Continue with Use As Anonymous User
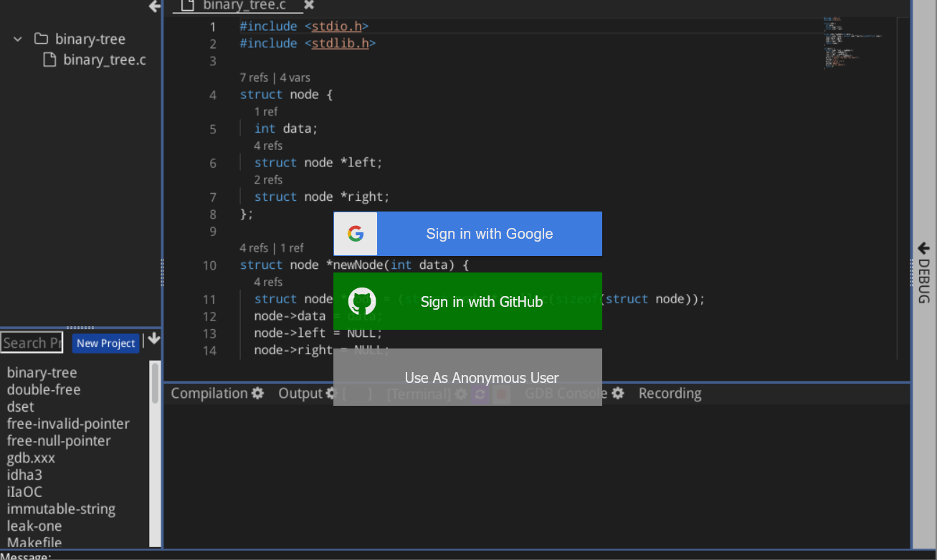The width and height of the screenshot is (937, 560). 467,377
